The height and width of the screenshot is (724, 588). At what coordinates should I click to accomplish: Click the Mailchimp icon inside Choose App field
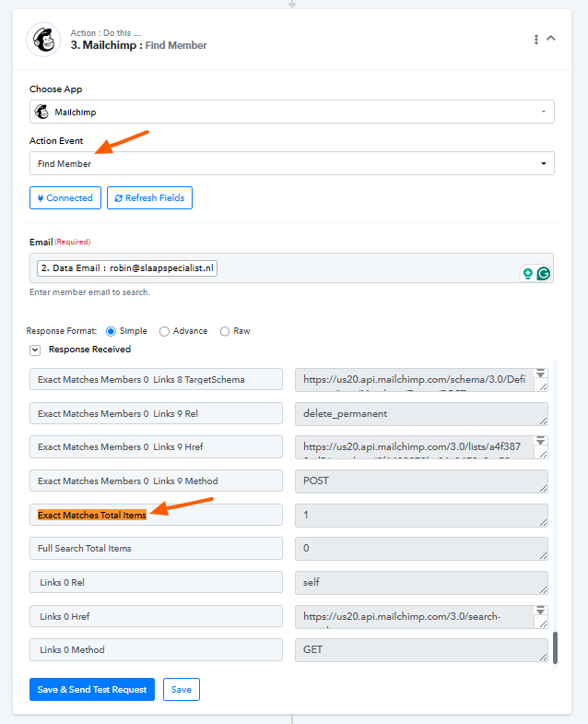[x=41, y=112]
